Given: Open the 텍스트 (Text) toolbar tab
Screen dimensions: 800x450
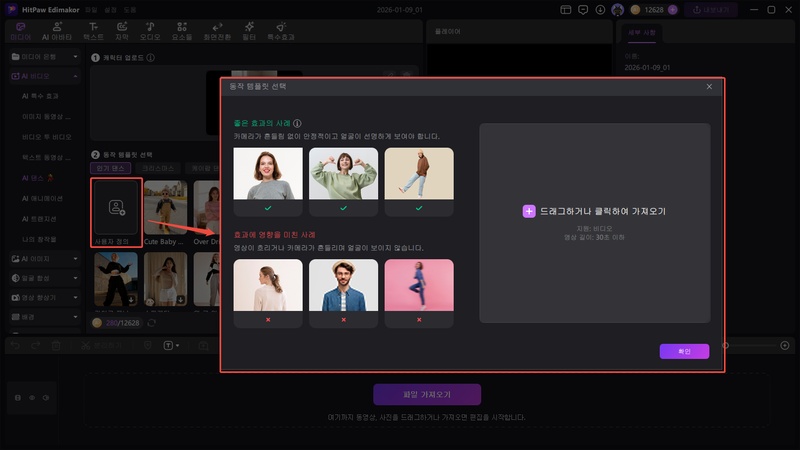Looking at the screenshot, I should tap(93, 32).
